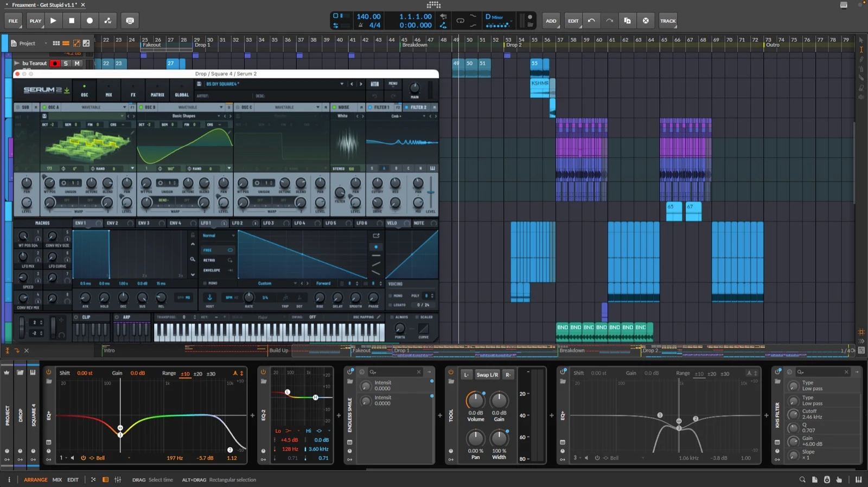Open the LFO 1 Normal mode dropdown
This screenshot has width=868, height=487.
[x=219, y=236]
